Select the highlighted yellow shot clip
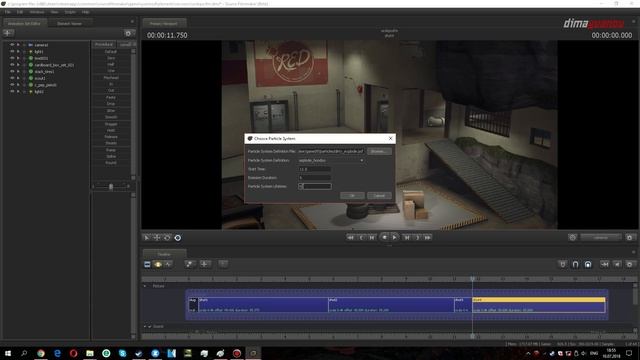Screen dimensions: 640x360 coord(538,305)
